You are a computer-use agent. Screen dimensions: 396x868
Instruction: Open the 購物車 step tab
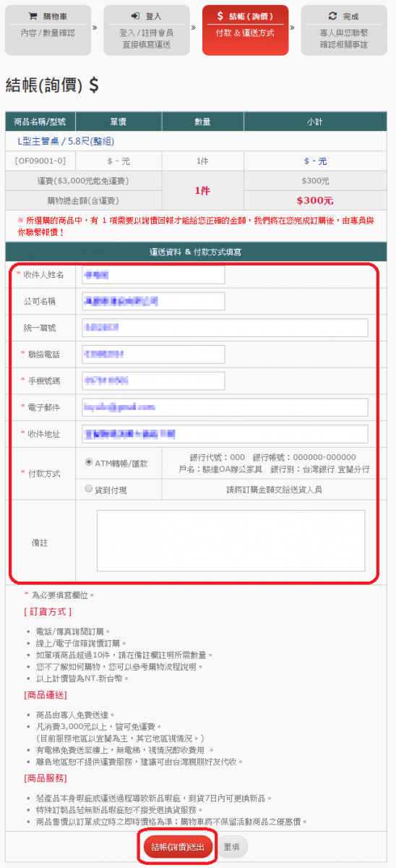(48, 30)
